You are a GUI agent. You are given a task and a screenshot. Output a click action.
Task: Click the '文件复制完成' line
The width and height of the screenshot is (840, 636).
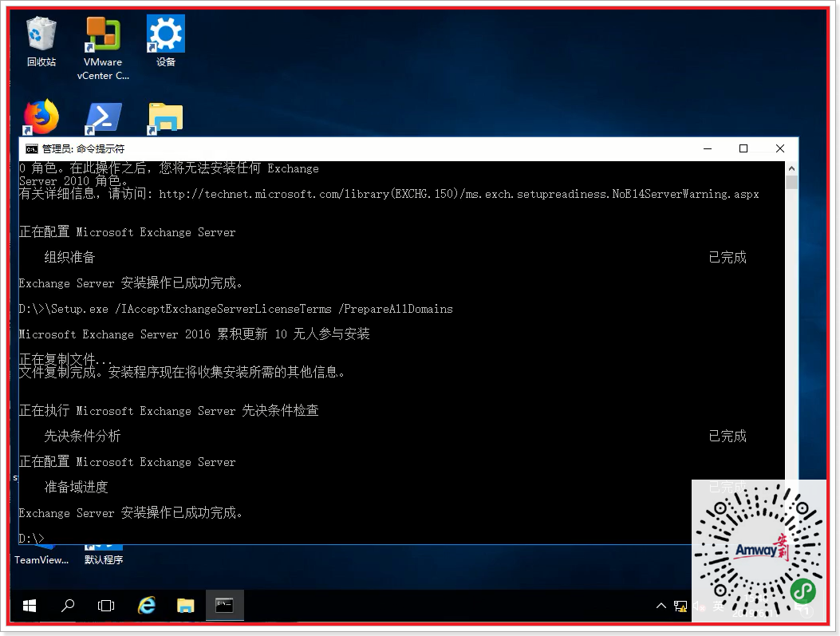pyautogui.click(x=182, y=372)
